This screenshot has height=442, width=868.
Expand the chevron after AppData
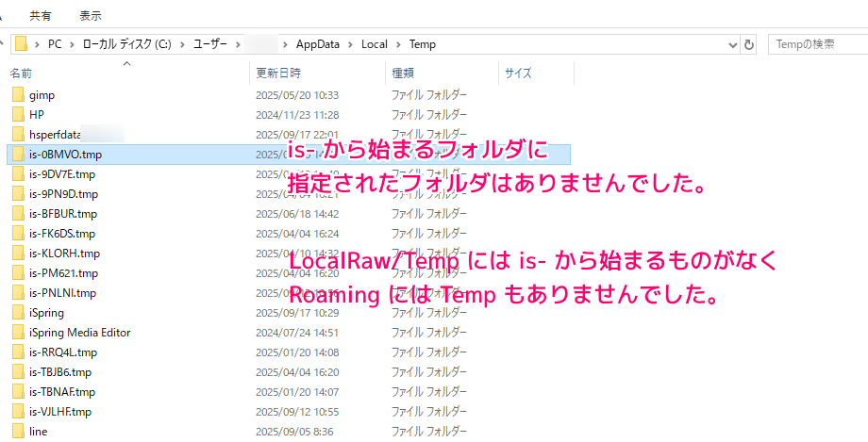(x=350, y=44)
